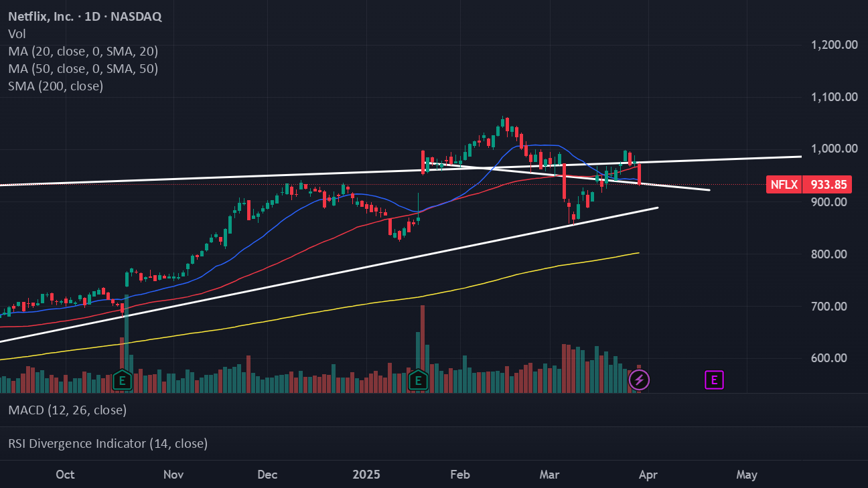Screen dimensions: 868x488
Task: Select the SMA (200, close) legend
Action: click(x=56, y=86)
